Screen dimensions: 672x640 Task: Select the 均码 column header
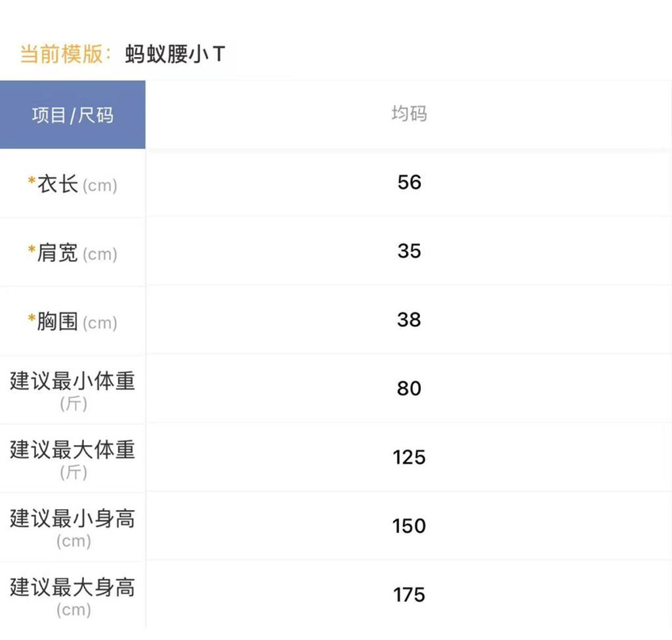tap(408, 114)
